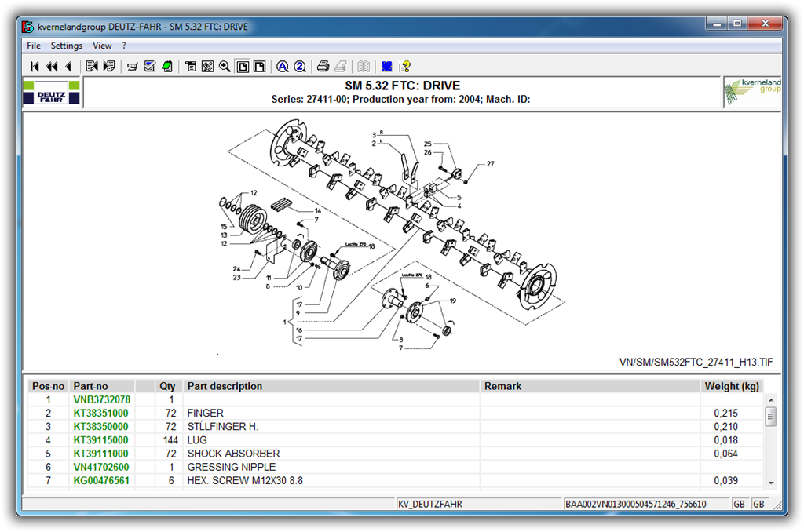Click the Deutz-Fahr logo
The image size is (804, 532).
tap(51, 93)
